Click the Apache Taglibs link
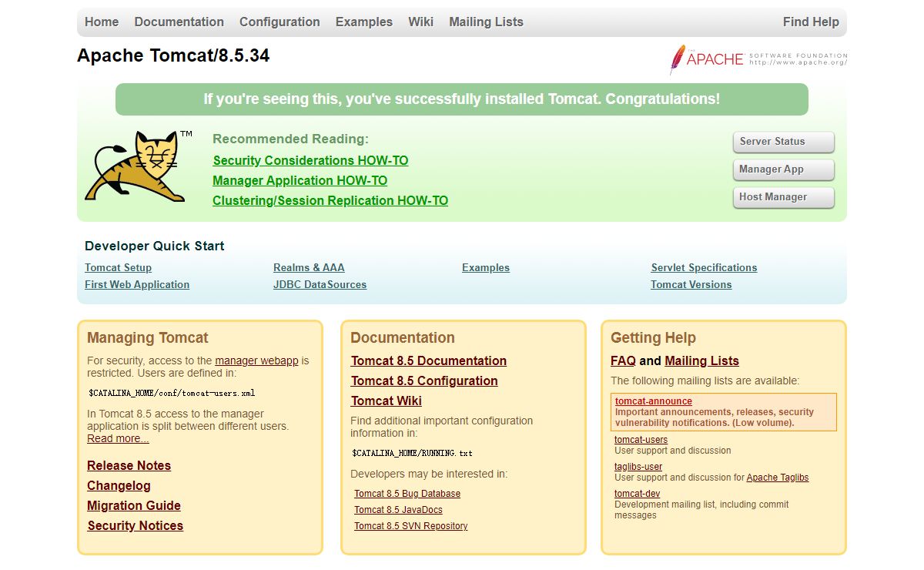Screen dimensions: 924x570 778,478
